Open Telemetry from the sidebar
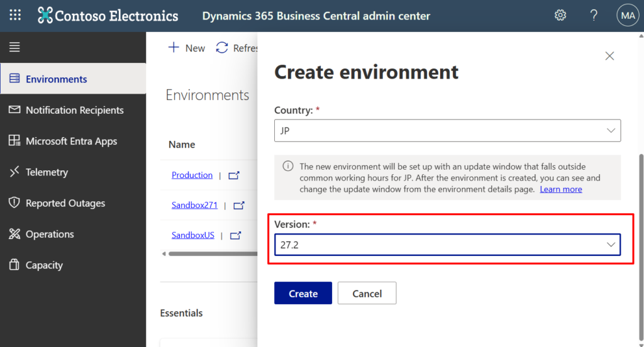 (46, 172)
